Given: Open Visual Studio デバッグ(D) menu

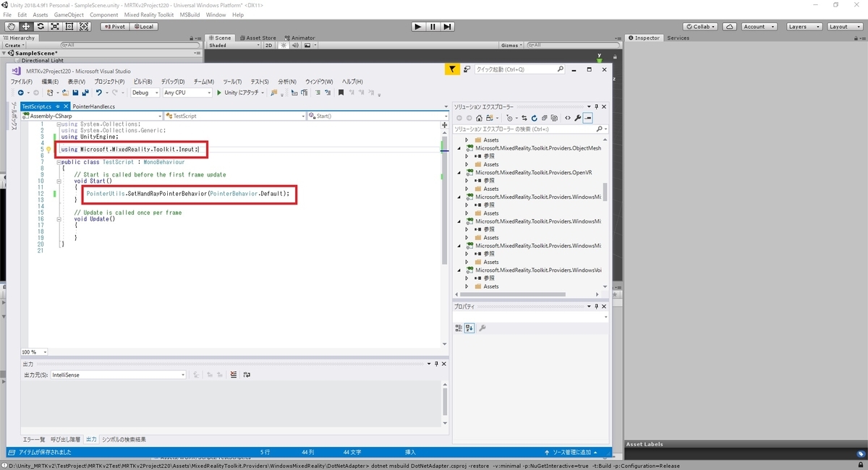Looking at the screenshot, I should point(172,82).
